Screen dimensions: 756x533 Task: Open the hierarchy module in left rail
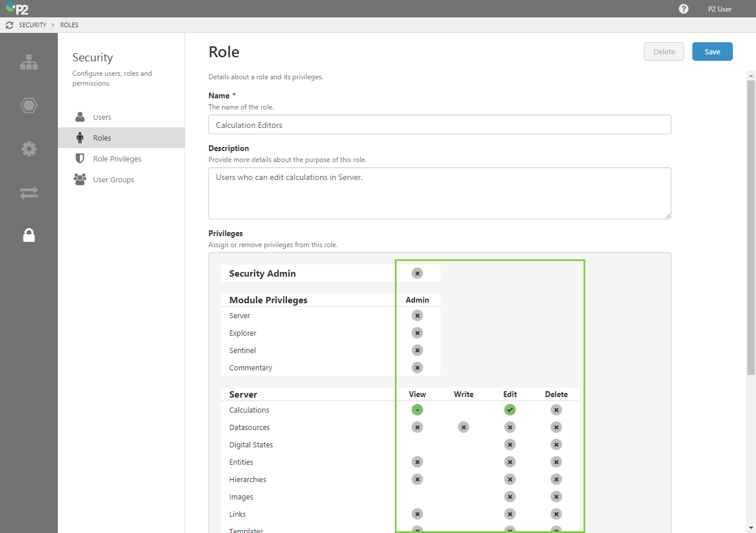pos(29,63)
